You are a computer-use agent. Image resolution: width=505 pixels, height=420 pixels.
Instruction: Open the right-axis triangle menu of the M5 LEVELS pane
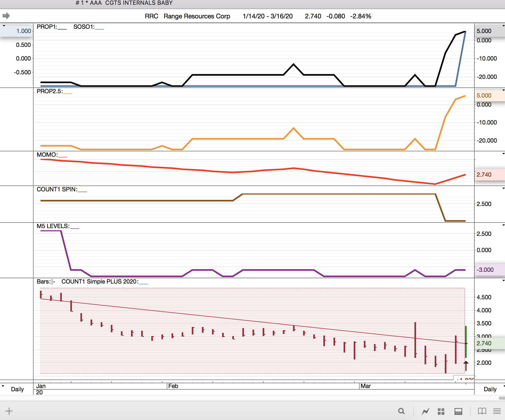(x=503, y=225)
